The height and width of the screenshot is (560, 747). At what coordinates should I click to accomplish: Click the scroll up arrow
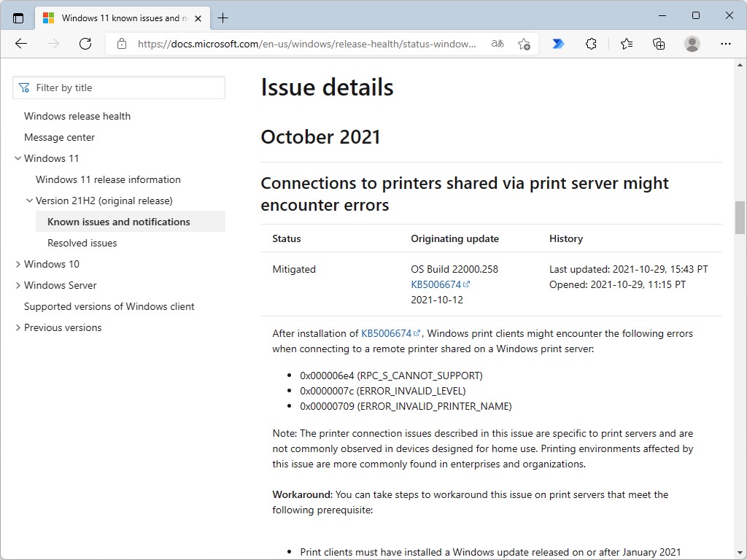coord(740,65)
